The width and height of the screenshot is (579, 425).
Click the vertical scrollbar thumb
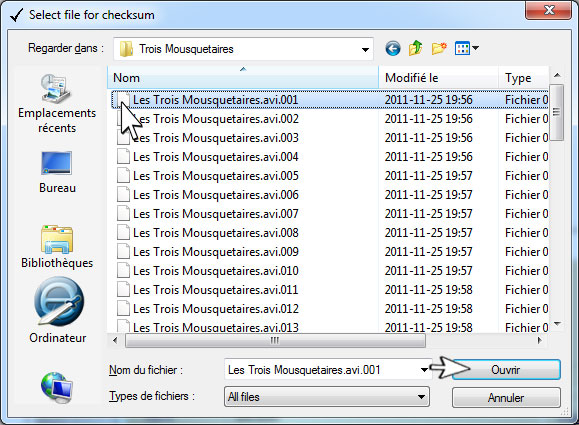(557, 112)
